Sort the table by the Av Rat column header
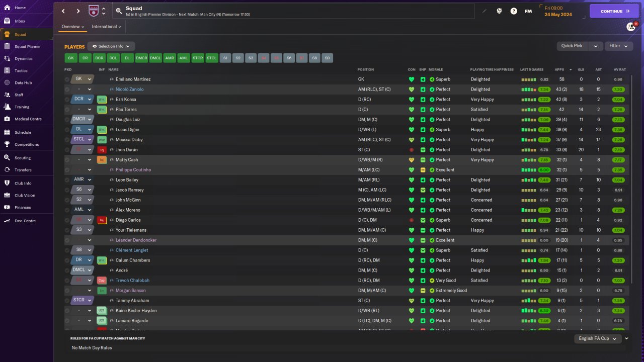 [x=620, y=69]
